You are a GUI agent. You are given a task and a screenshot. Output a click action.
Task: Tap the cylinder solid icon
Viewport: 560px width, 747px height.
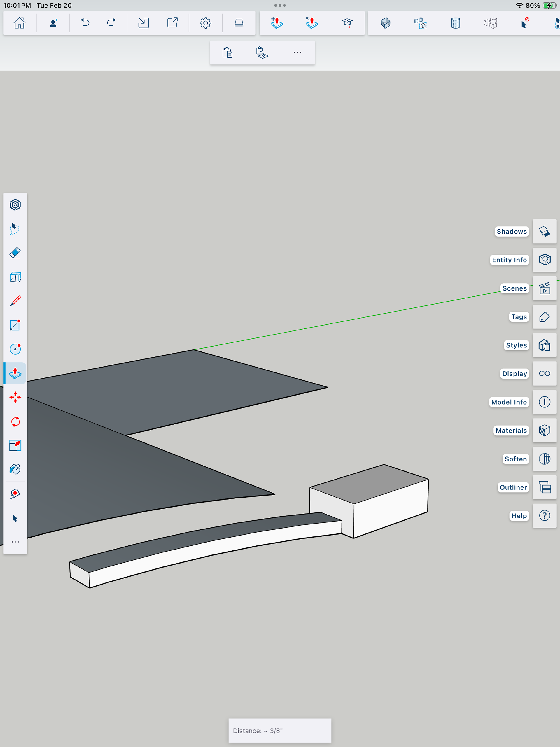[455, 23]
